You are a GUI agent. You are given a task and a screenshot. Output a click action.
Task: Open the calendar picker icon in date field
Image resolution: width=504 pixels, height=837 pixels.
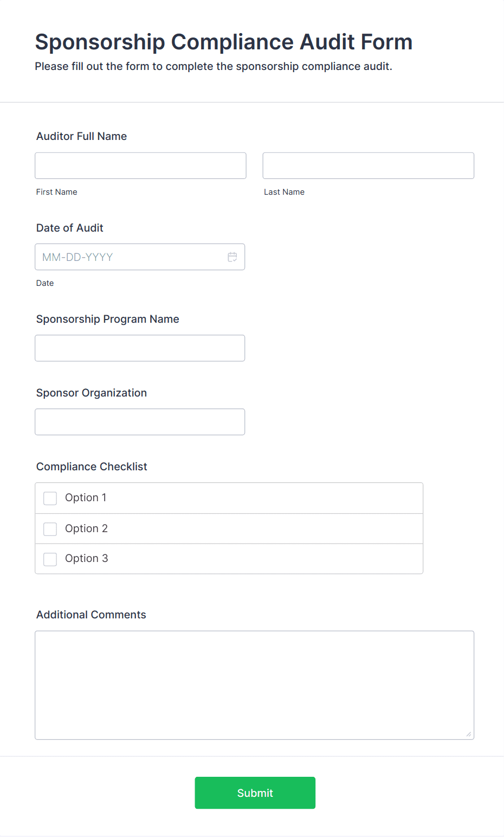pos(232,257)
